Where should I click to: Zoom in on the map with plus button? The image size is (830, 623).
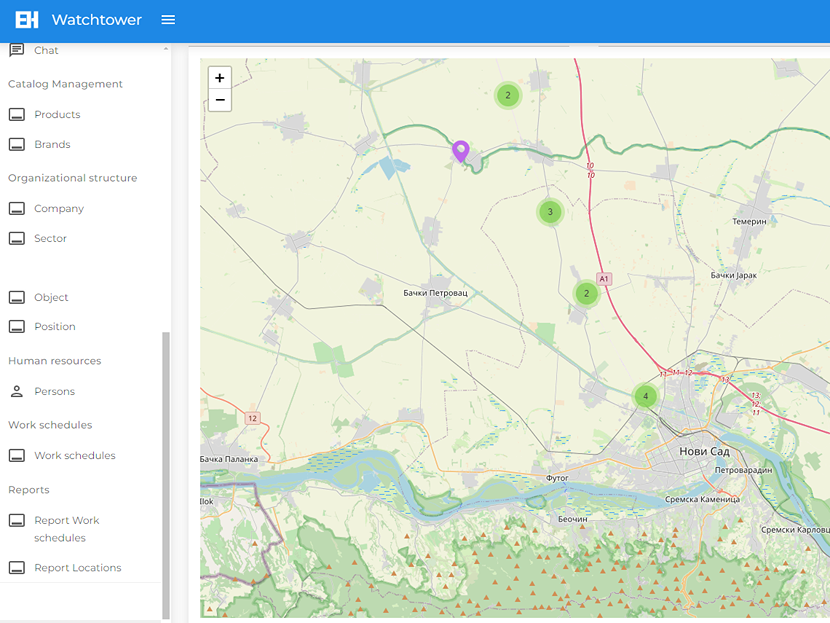(220, 78)
